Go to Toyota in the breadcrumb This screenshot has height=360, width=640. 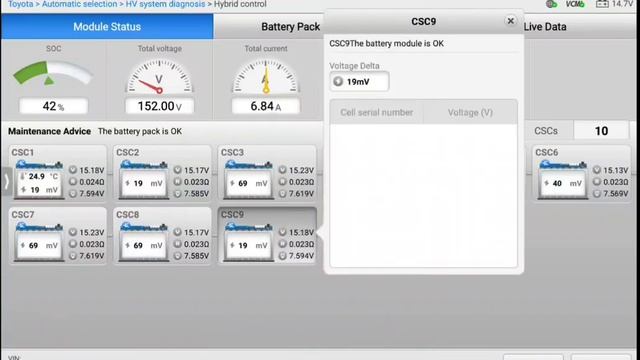20,4
